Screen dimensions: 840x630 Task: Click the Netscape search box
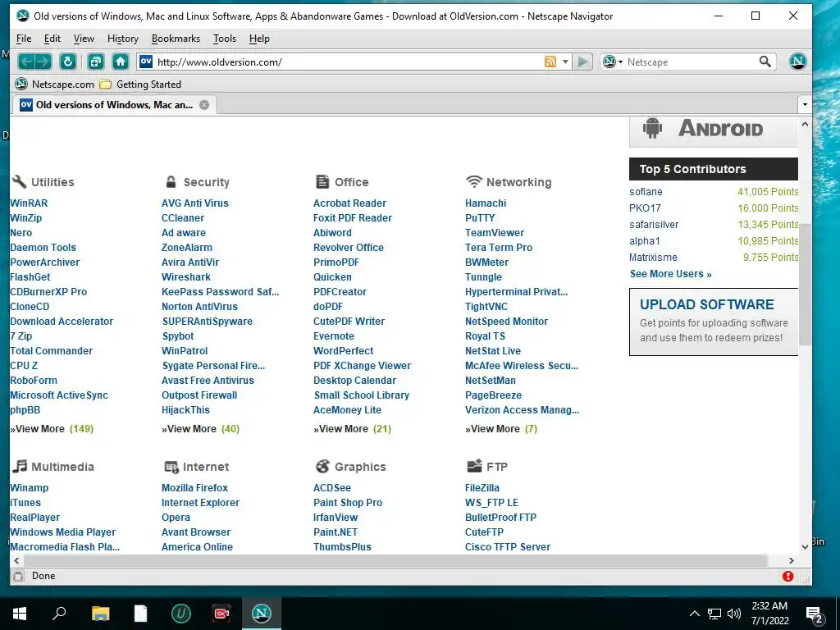(x=691, y=62)
